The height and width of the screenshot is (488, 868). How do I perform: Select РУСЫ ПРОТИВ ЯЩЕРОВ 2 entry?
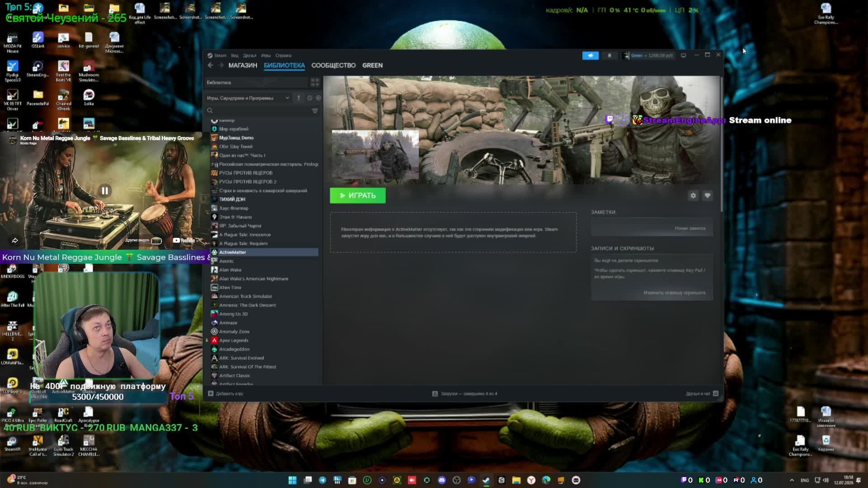[x=265, y=182]
